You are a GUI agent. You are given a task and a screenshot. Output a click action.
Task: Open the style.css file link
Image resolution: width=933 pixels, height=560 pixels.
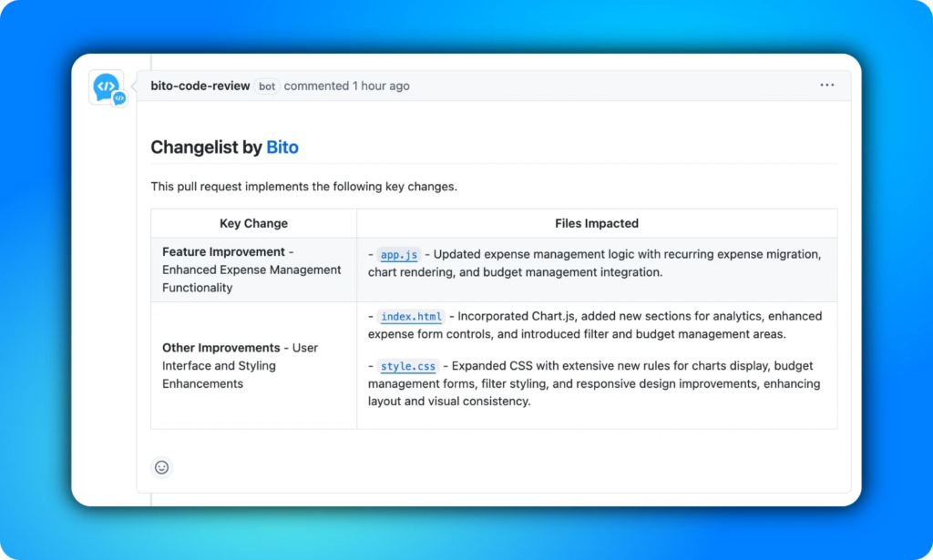point(407,366)
